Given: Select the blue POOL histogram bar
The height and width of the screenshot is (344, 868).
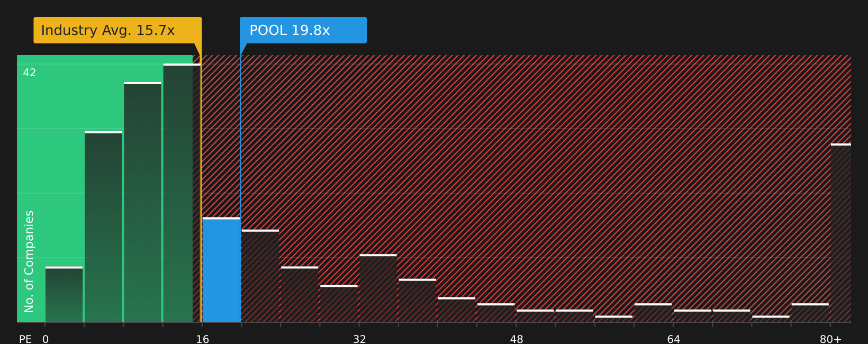Looking at the screenshot, I should [x=221, y=270].
